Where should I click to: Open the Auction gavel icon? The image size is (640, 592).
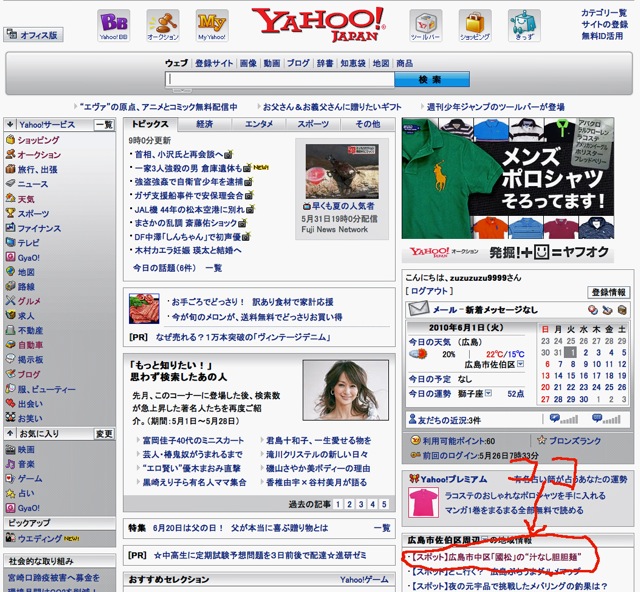click(x=163, y=25)
